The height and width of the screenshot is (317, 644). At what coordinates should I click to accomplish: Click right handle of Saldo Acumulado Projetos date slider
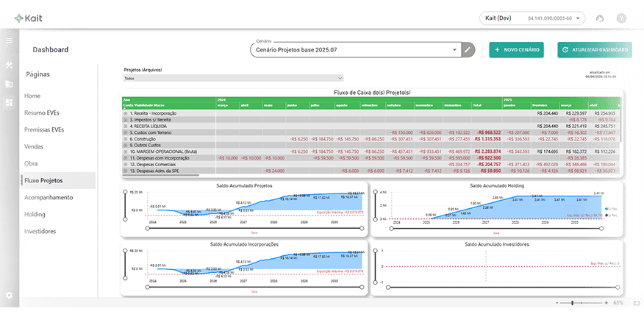click(x=362, y=228)
